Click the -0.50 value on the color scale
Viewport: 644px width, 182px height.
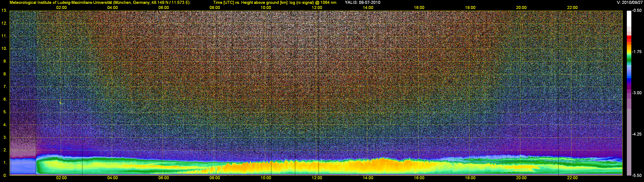(x=636, y=10)
